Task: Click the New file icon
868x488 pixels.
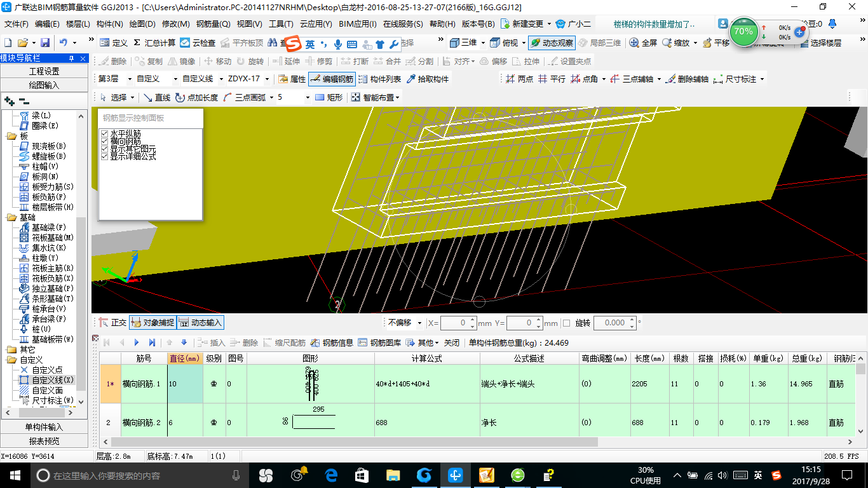Action: [8, 43]
